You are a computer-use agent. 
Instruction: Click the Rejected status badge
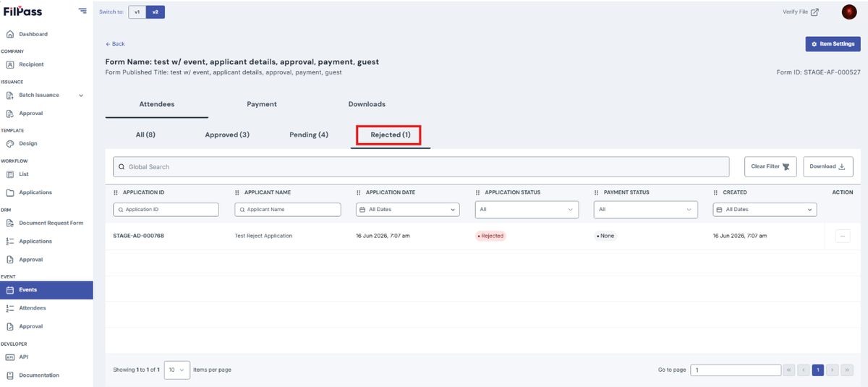coord(490,236)
